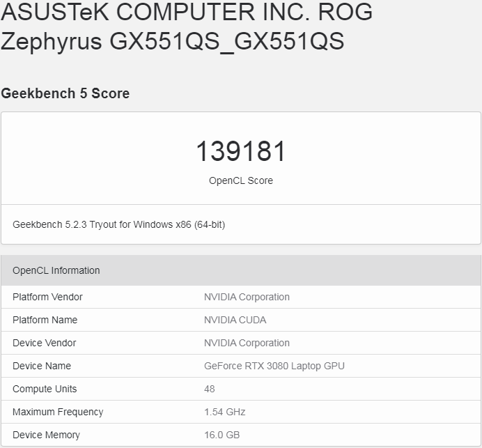Click the 139181 score value
Image resolution: width=482 pixels, height=448 pixels.
tap(241, 151)
